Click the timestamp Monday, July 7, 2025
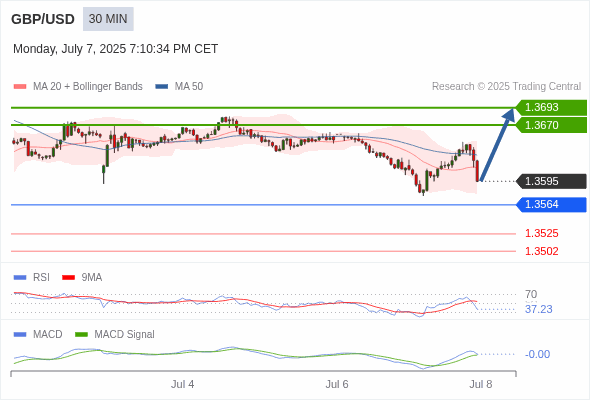The height and width of the screenshot is (400, 590). coord(116,49)
